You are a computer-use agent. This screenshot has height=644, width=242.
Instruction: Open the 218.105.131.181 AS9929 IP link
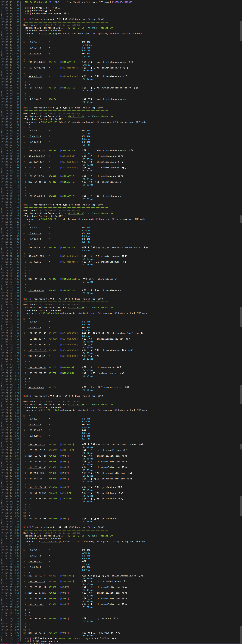[38, 350]
